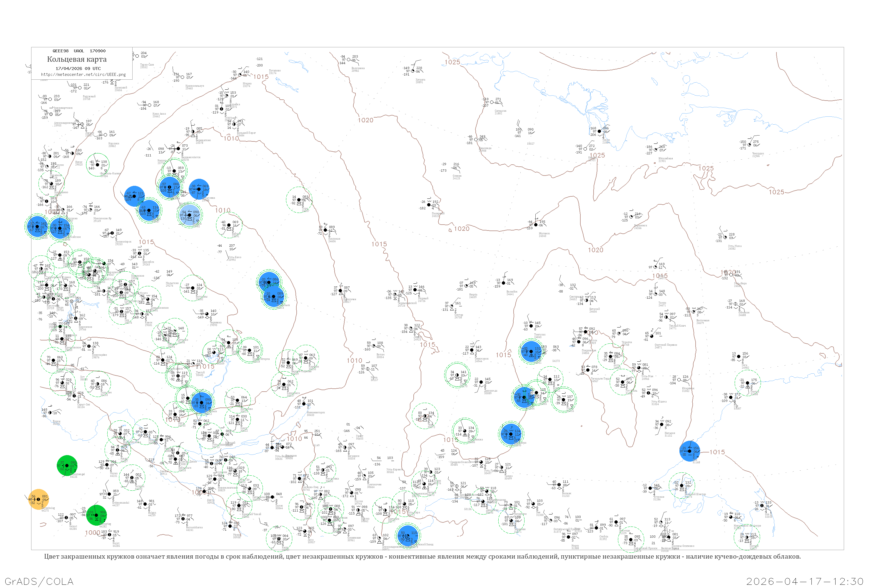This screenshot has height=588, width=882.
Task: Select the Bulgan 44239 station marker
Action: [x=145, y=505]
